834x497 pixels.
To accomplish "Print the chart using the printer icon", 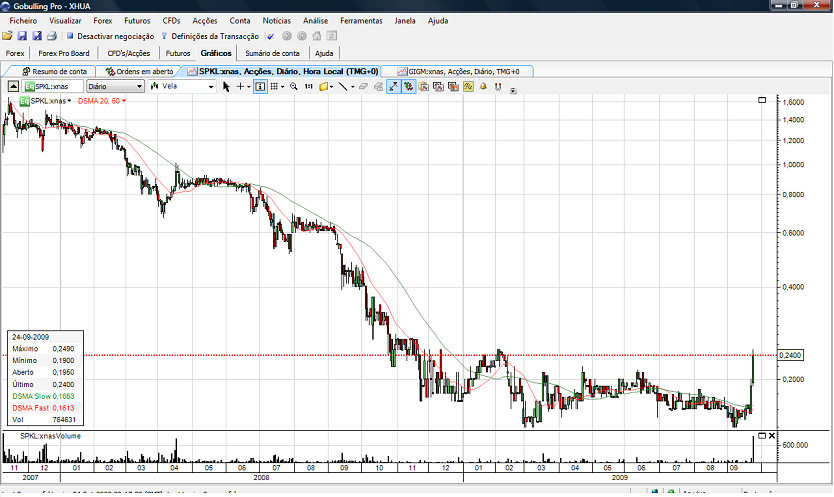I will pyautogui.click(x=52, y=36).
